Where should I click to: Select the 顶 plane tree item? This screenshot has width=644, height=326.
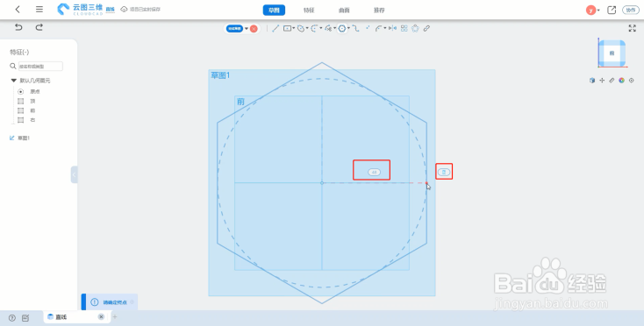32,101
